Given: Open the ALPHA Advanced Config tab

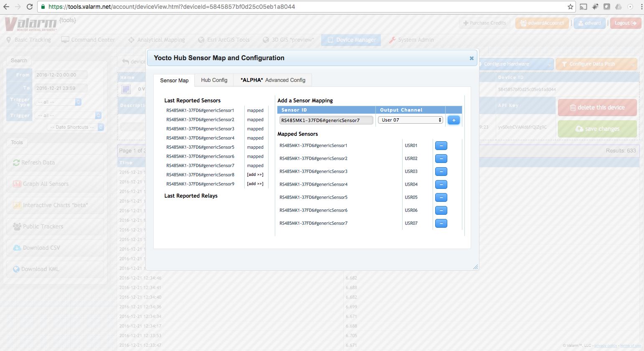Looking at the screenshot, I should (x=273, y=80).
